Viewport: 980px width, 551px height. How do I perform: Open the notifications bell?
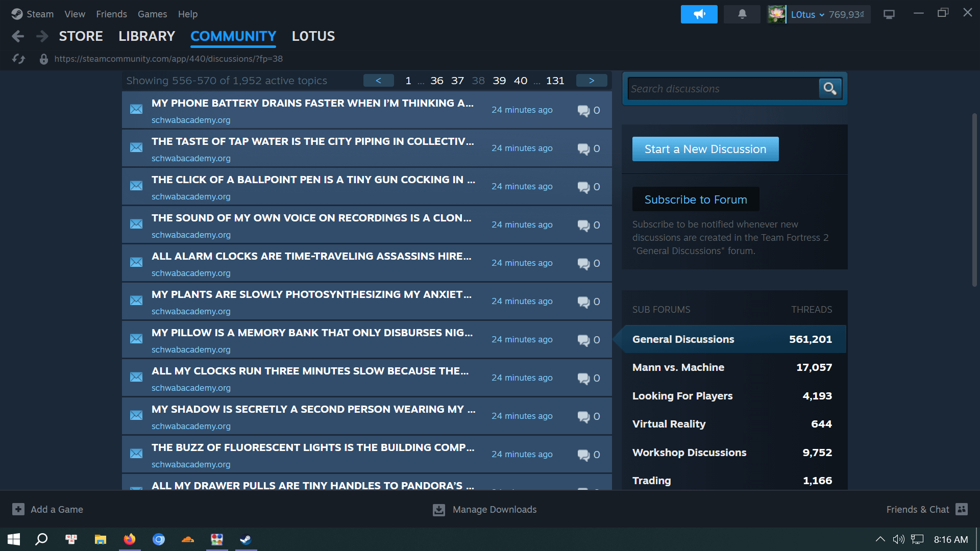pos(742,14)
